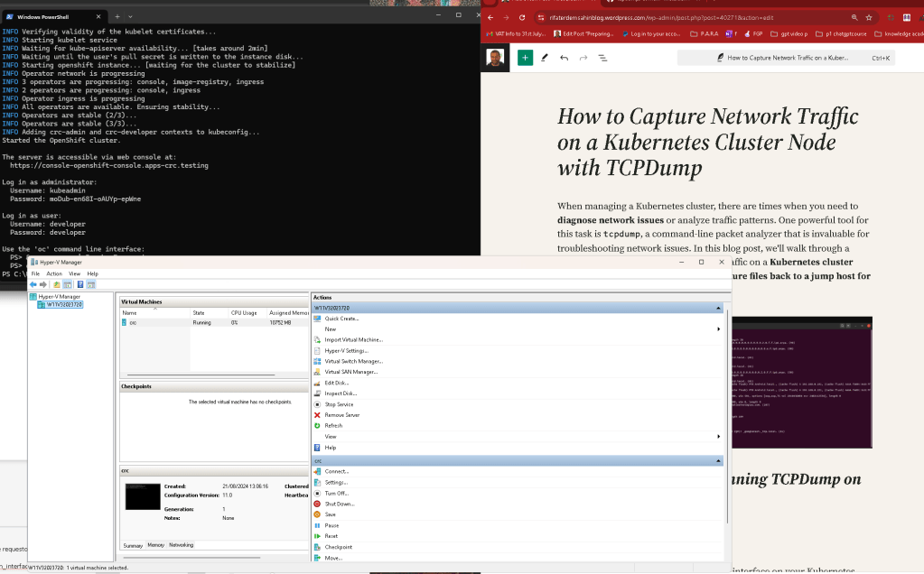The height and width of the screenshot is (574, 924).
Task: Click Import Virtual Machine action
Action: [353, 339]
